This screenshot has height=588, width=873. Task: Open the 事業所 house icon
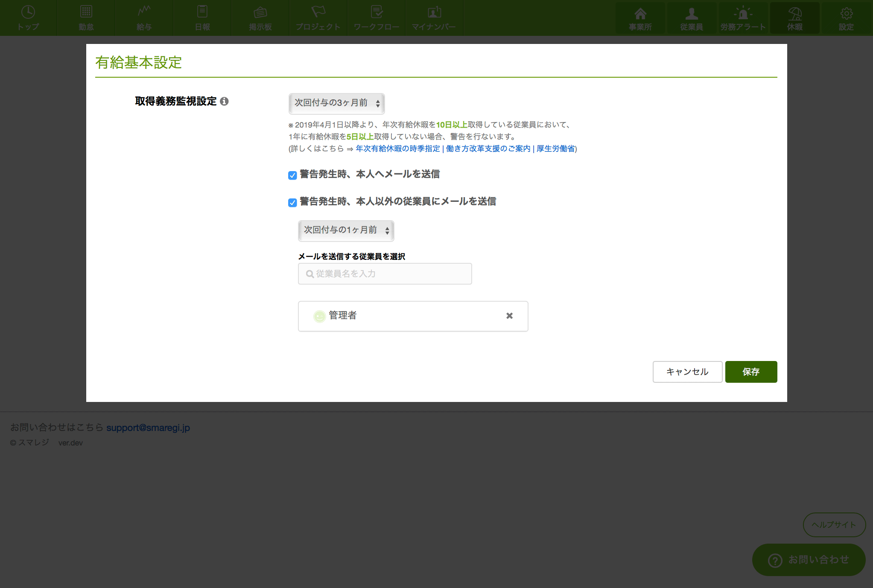point(640,14)
